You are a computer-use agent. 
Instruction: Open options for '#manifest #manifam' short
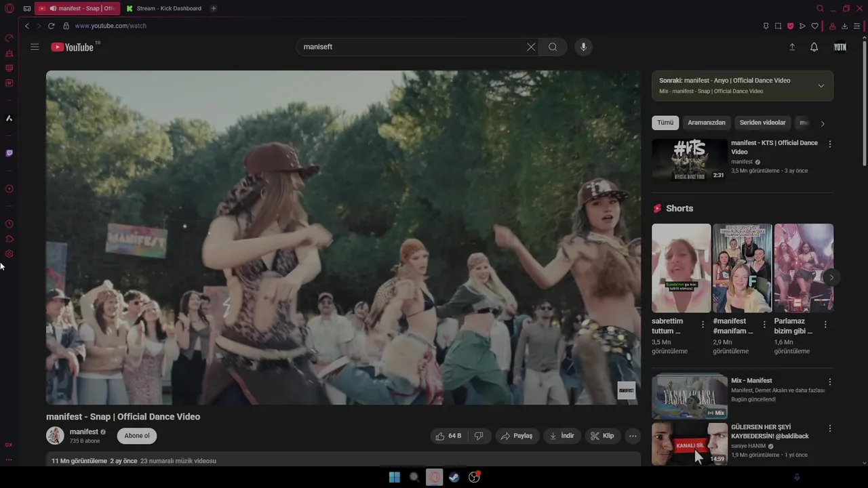pos(764,325)
